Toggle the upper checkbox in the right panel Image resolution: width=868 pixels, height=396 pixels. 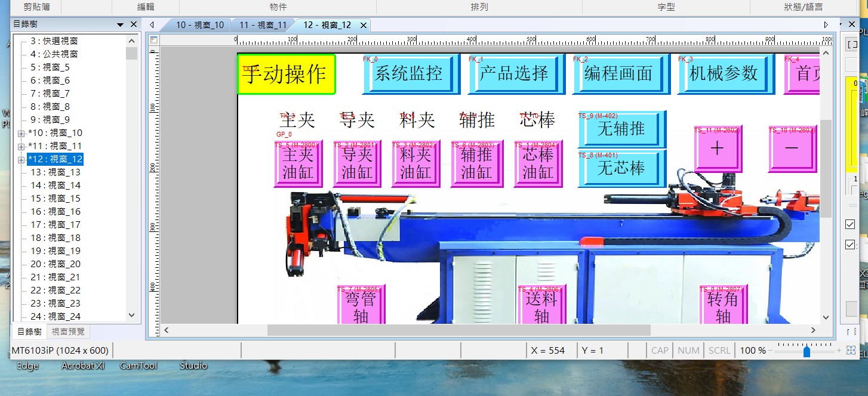click(850, 224)
